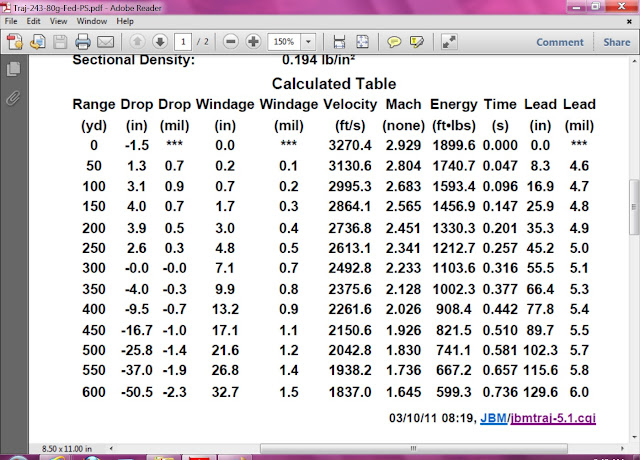Click the scroll left arrow
This screenshot has height=460, width=640.
[x=111, y=448]
